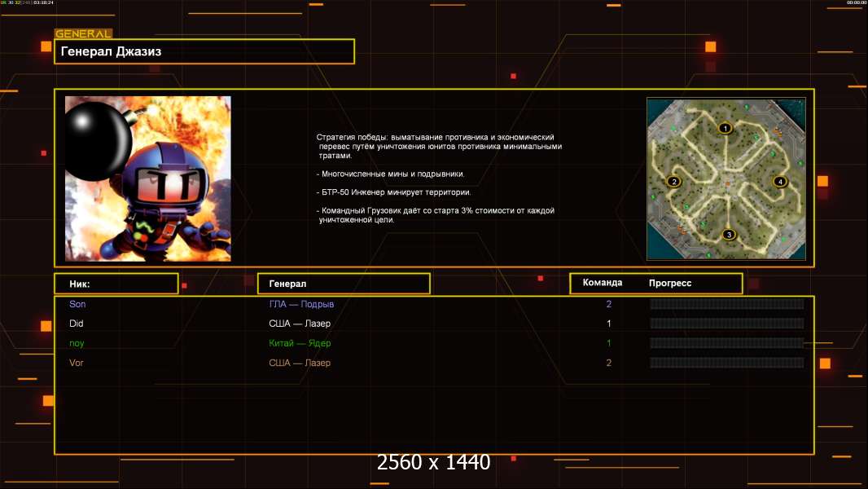Click the GENERAL label above the title
The height and width of the screenshot is (489, 868).
pyautogui.click(x=83, y=34)
